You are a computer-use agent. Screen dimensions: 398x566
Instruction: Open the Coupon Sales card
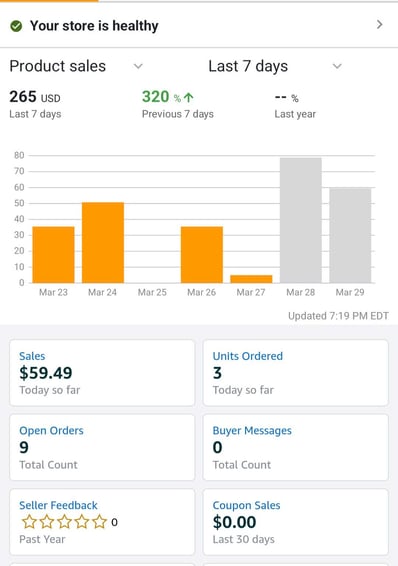[296, 522]
